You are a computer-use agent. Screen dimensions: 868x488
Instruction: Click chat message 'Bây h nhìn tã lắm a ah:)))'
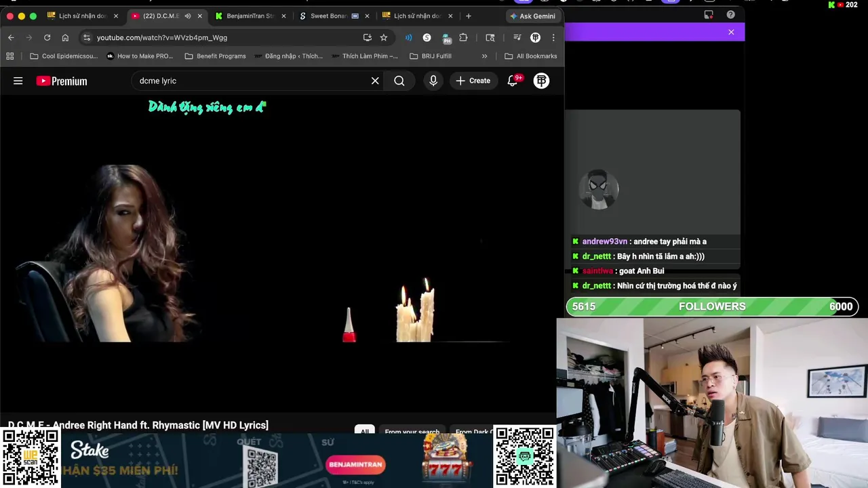click(x=660, y=256)
